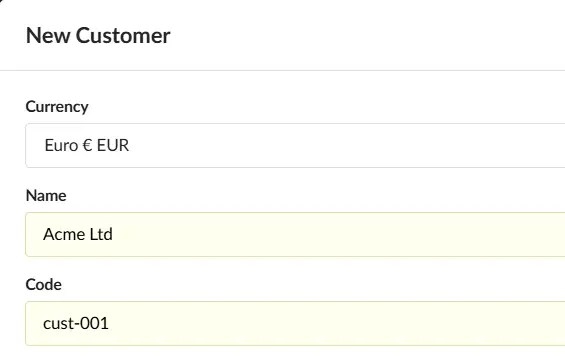Click the New Customer heading
The width and height of the screenshot is (565, 364).
[98, 36]
